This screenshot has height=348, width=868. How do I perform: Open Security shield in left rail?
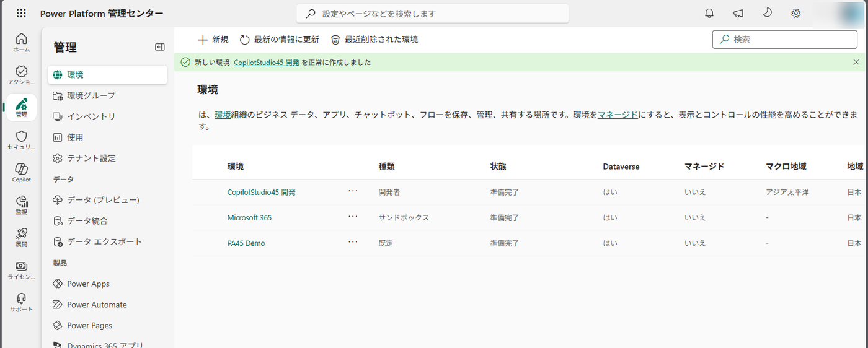click(21, 140)
